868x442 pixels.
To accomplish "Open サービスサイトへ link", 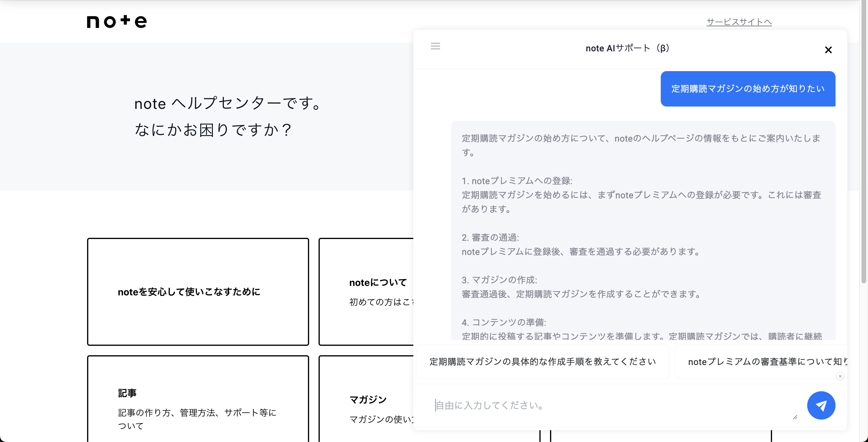I will pos(739,22).
